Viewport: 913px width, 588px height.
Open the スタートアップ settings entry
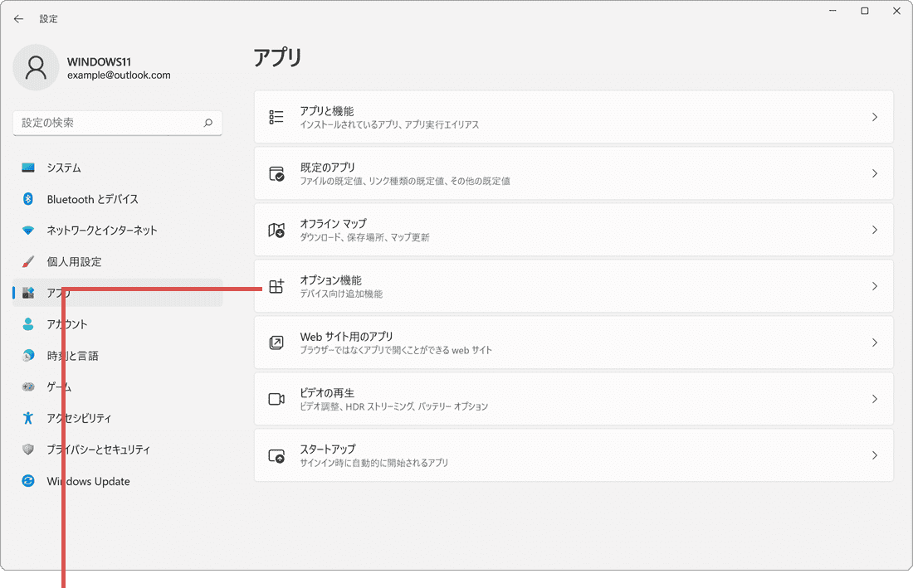pyautogui.click(x=573, y=454)
